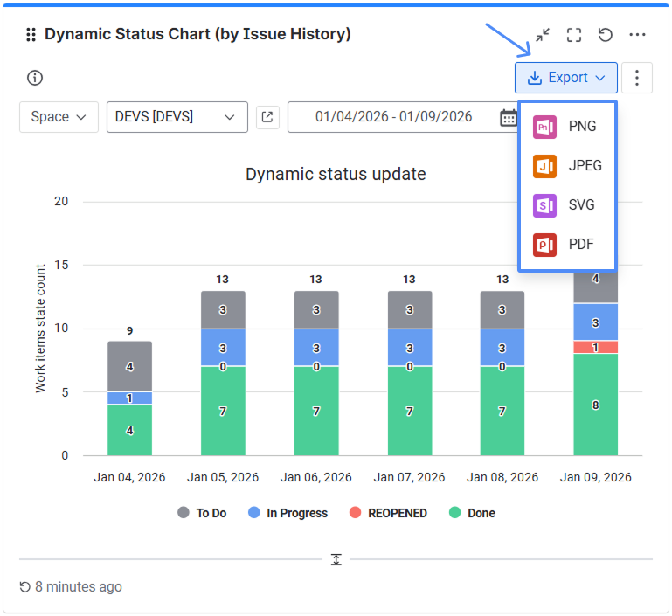Click the info icon below the title
The image size is (672, 616).
pos(35,78)
